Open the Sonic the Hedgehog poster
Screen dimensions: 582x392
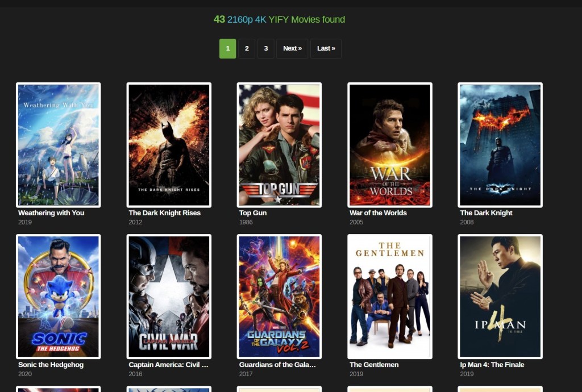point(59,297)
